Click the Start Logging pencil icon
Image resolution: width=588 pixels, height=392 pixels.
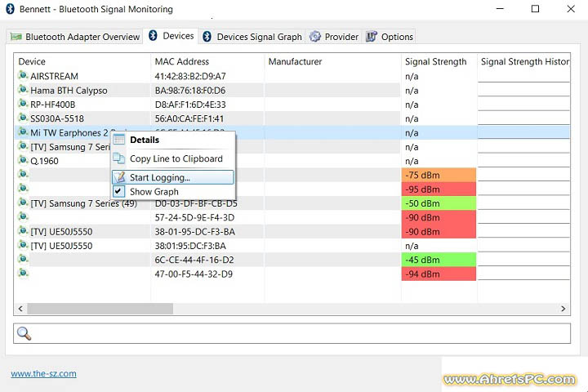pos(119,177)
